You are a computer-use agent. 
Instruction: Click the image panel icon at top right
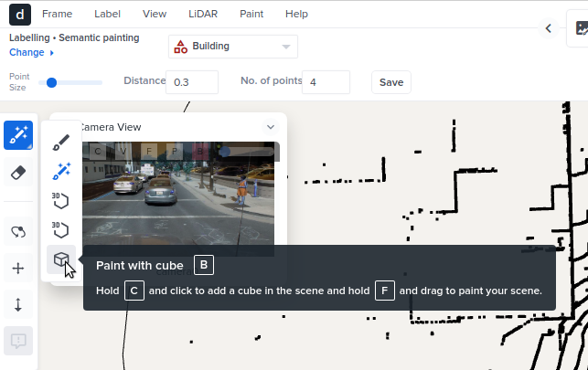(578, 28)
